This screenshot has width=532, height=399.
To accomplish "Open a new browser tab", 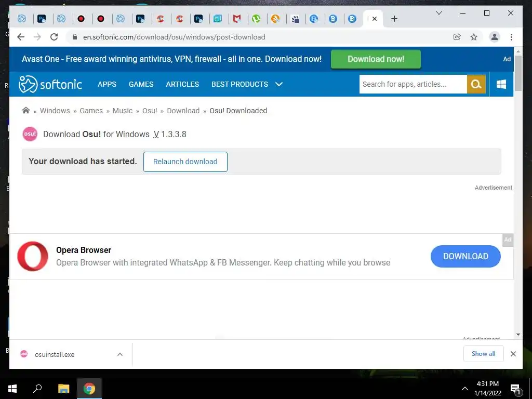I will [x=394, y=19].
